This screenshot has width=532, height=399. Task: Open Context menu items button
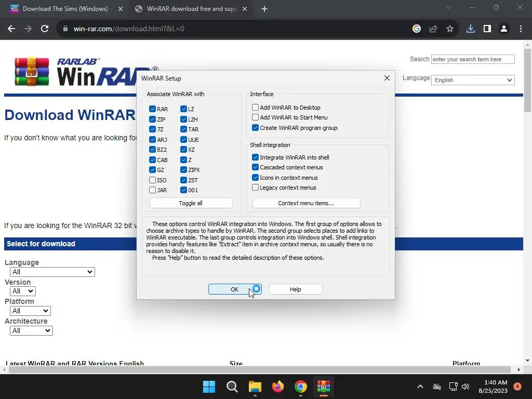(306, 203)
